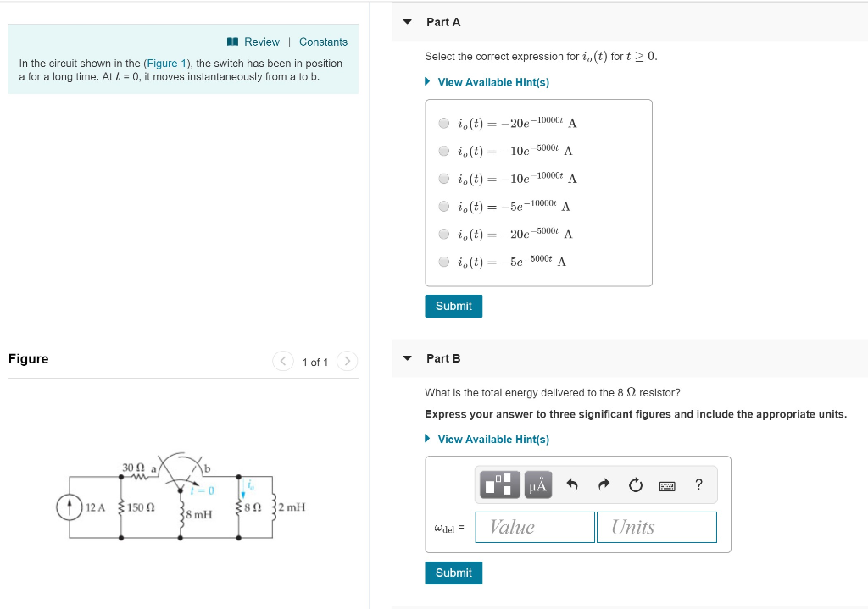The image size is (868, 609).
Task: Choose the option io(t) = −10e−5000t A
Action: [443, 151]
